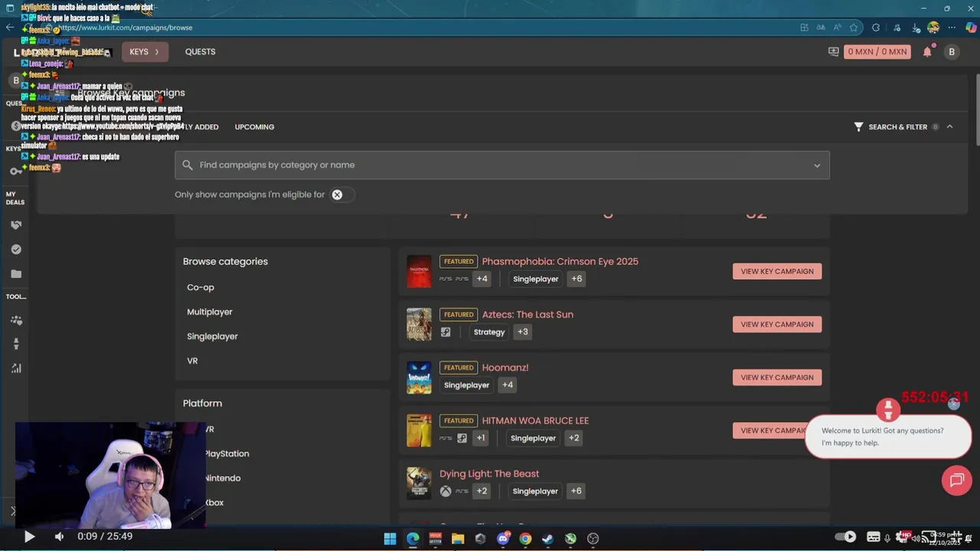Open the folder icon in Lurkit sidebar

coord(16,274)
